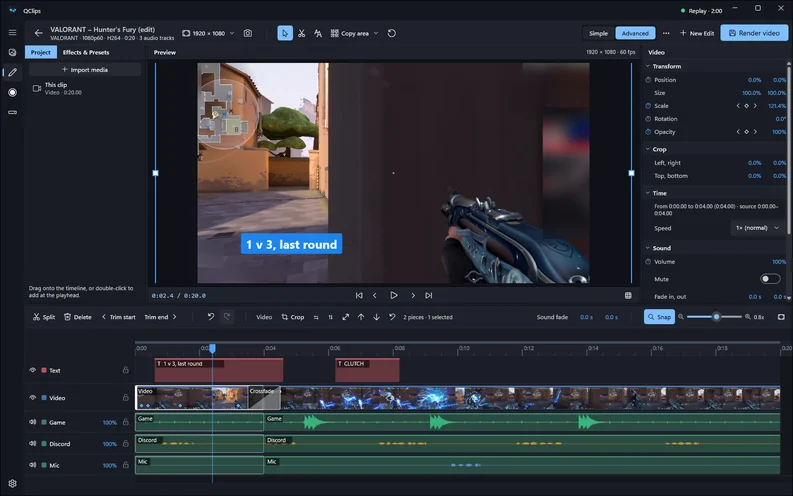Viewport: 793px width, 496px height.
Task: Click Import media button
Action: click(84, 70)
